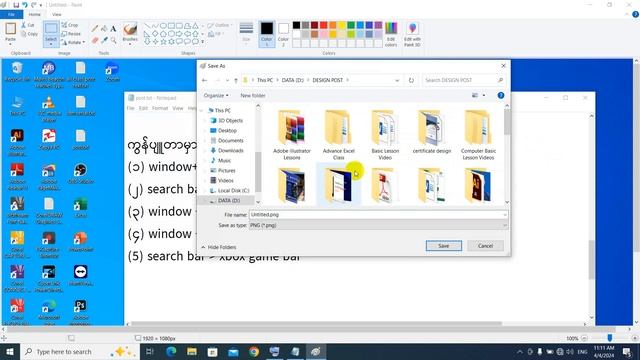Select the Text tool in Paint
Screen dimensions: 640x360
click(113, 29)
